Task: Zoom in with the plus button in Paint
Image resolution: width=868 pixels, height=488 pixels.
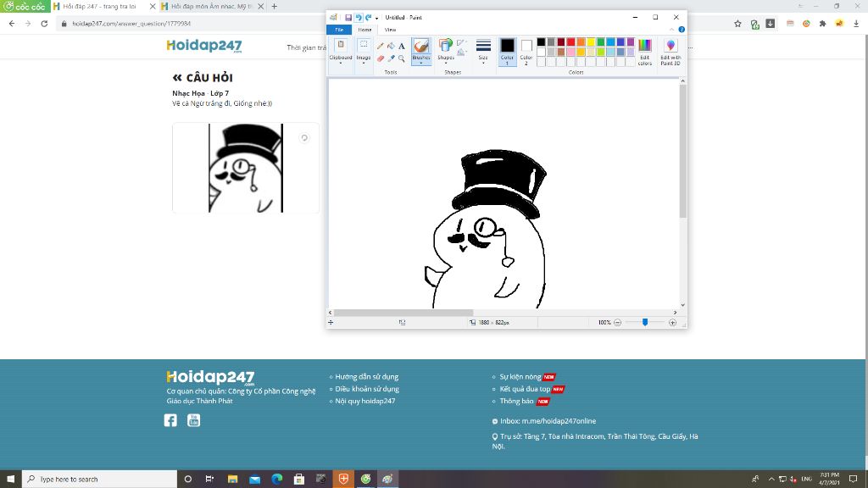Action: pos(672,323)
